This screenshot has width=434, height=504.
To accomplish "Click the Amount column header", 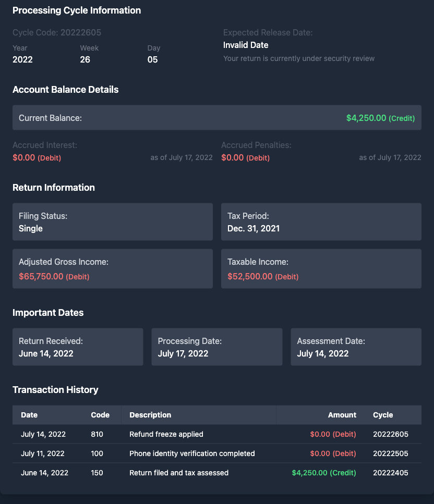I will coord(342,415).
